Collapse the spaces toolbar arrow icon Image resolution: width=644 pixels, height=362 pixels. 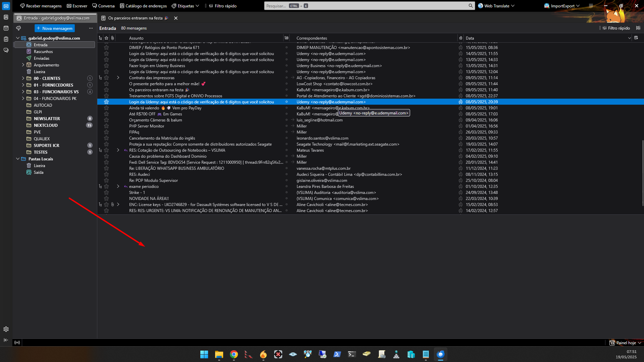coord(6,340)
